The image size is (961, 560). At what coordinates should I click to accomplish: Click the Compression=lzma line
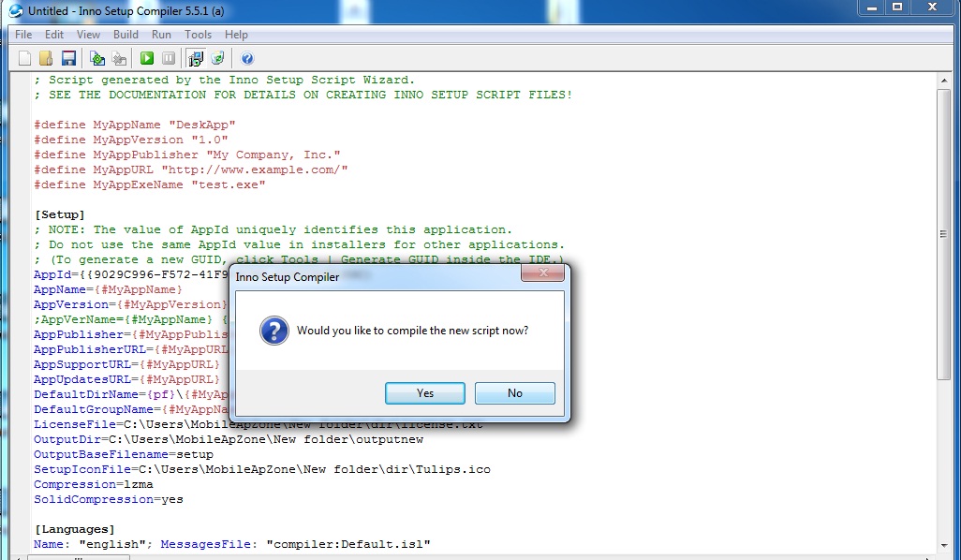(93, 484)
